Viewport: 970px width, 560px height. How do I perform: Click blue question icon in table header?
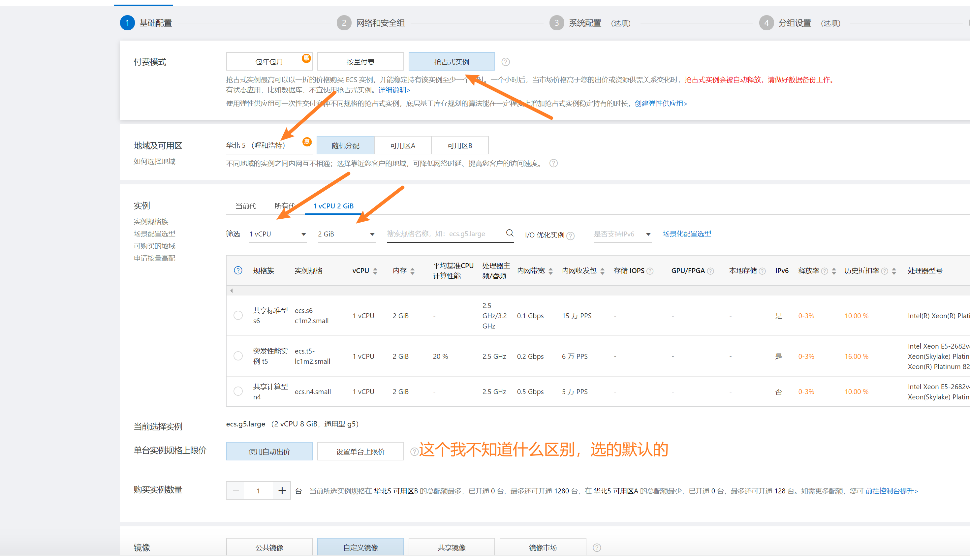238,270
